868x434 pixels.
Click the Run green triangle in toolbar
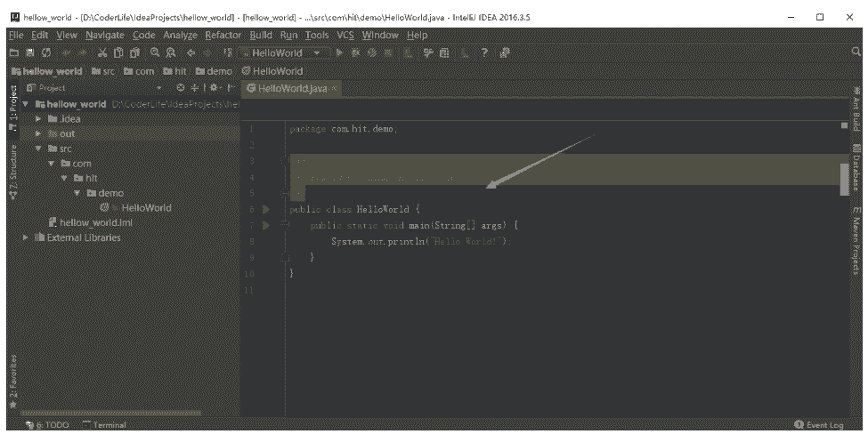pos(339,53)
